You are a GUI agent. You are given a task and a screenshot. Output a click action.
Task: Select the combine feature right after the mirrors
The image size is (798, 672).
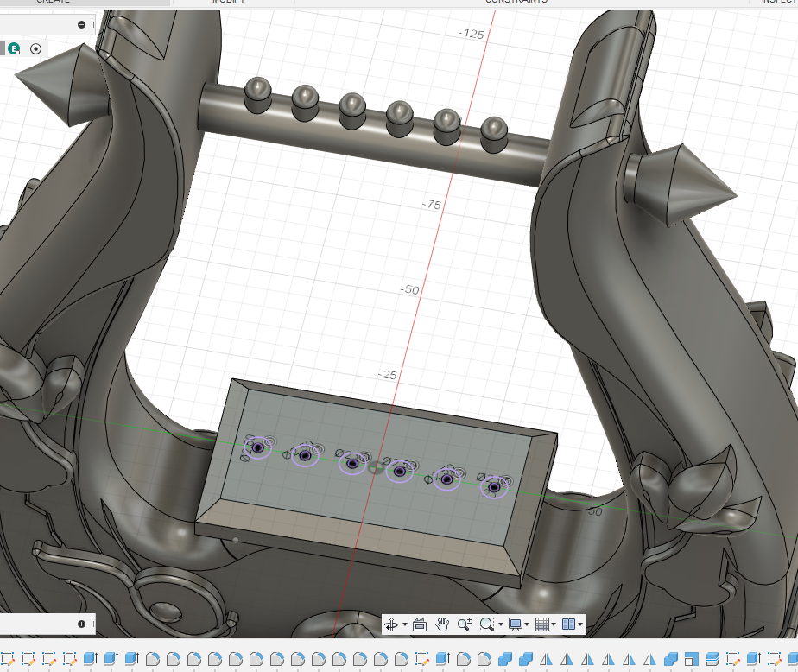pos(671,659)
